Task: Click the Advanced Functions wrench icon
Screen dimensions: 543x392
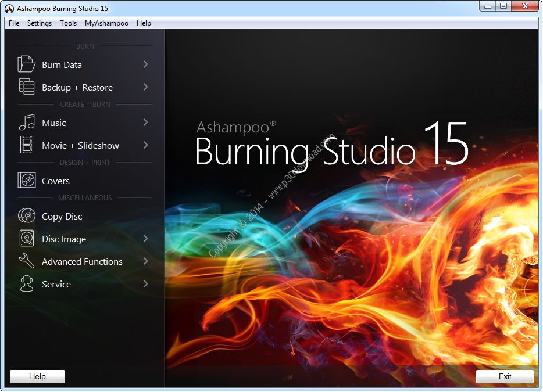Action: 27,261
